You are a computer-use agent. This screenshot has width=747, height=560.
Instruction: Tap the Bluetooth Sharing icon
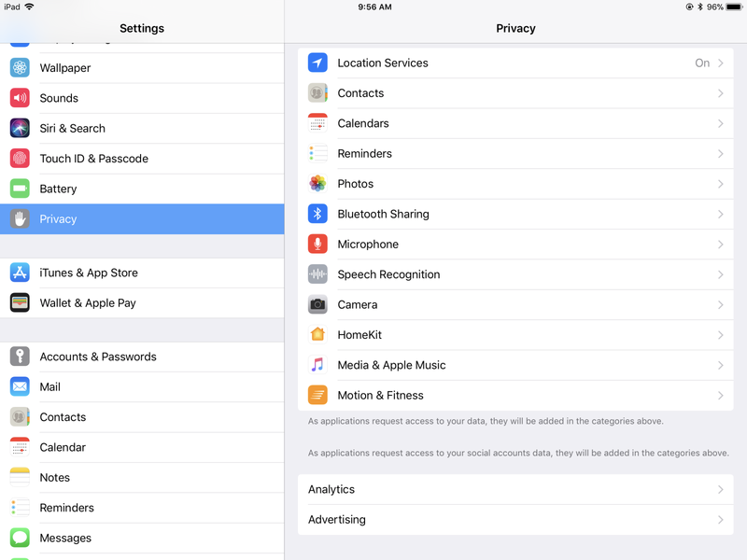tap(317, 214)
